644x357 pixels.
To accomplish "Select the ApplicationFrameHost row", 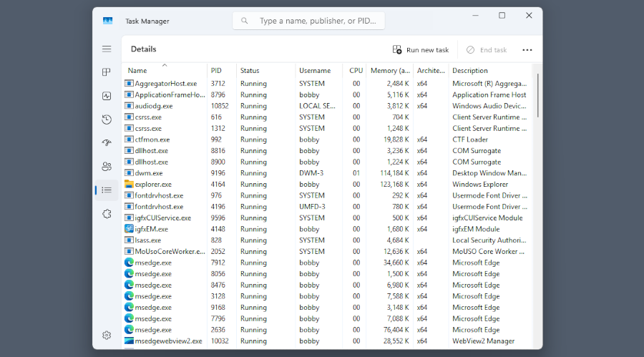I will 326,94.
